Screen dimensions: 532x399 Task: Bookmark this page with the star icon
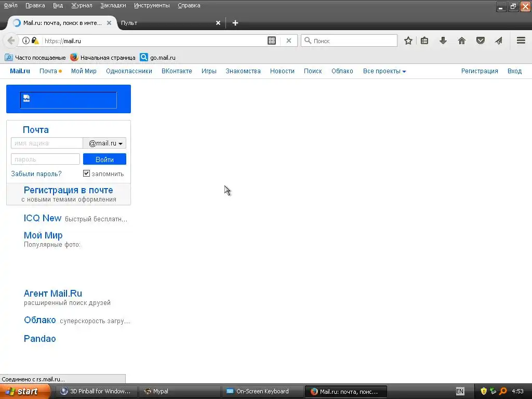[x=408, y=41]
